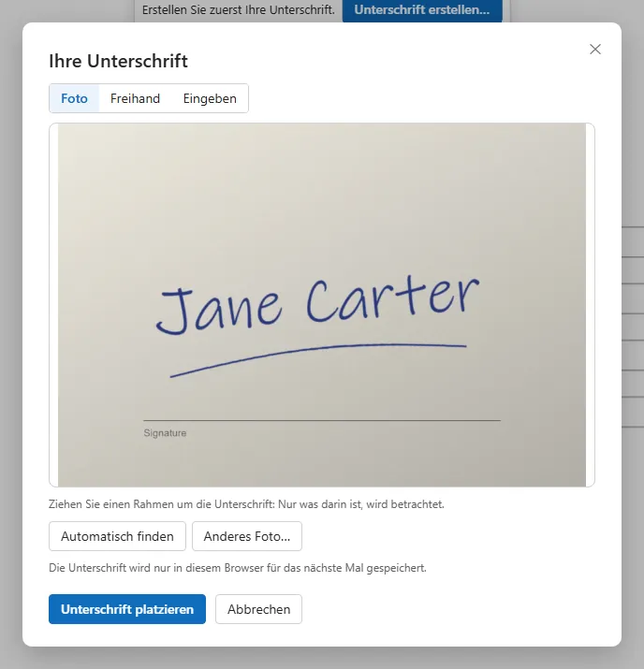Click the 'Ihre Unterschrift' dialog heading
This screenshot has width=644, height=669.
(x=118, y=61)
